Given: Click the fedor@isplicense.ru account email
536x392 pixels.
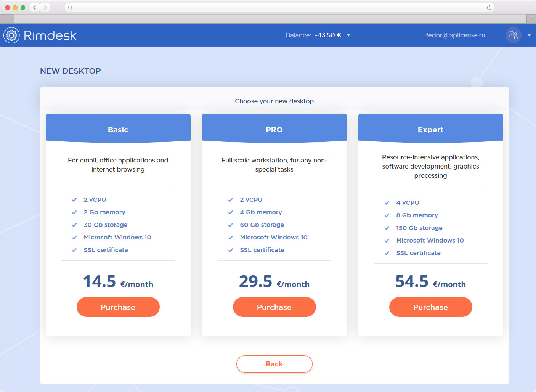Looking at the screenshot, I should tap(455, 35).
